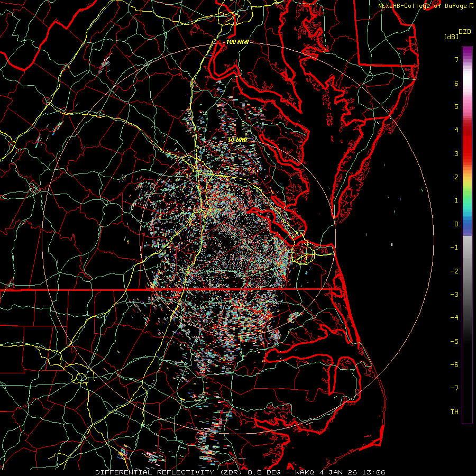Click the 2 dB value on color scale
476x476 pixels.
(x=456, y=177)
